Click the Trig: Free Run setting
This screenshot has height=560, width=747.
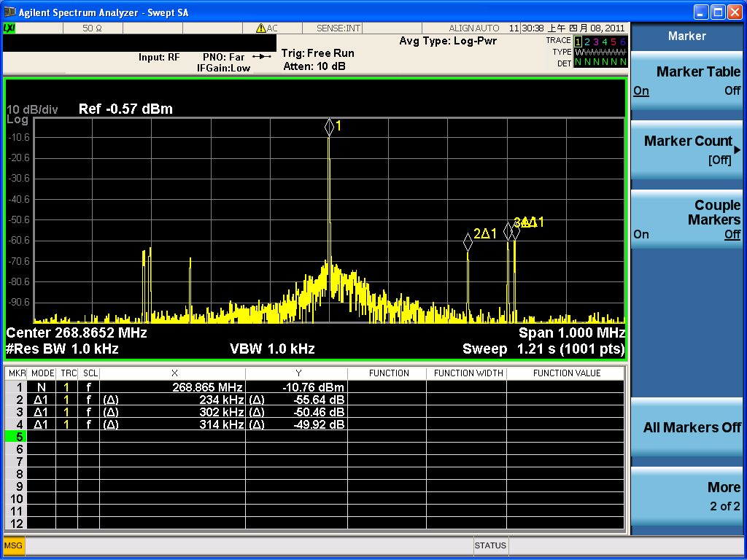[318, 52]
